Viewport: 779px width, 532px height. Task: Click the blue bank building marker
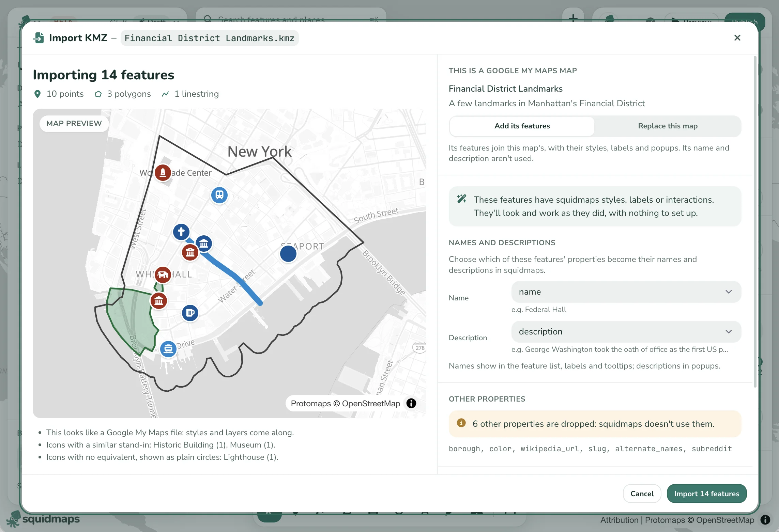(204, 244)
